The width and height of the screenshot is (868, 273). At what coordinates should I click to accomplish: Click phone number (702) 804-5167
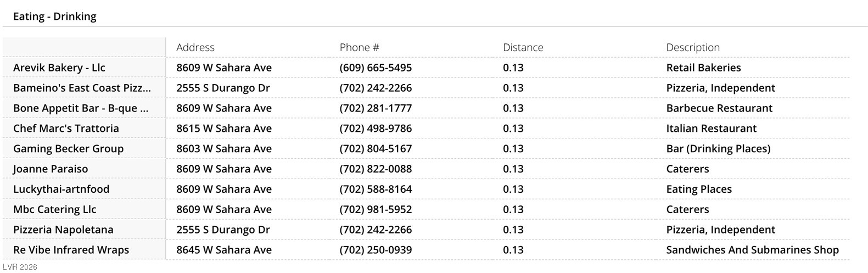tap(376, 149)
